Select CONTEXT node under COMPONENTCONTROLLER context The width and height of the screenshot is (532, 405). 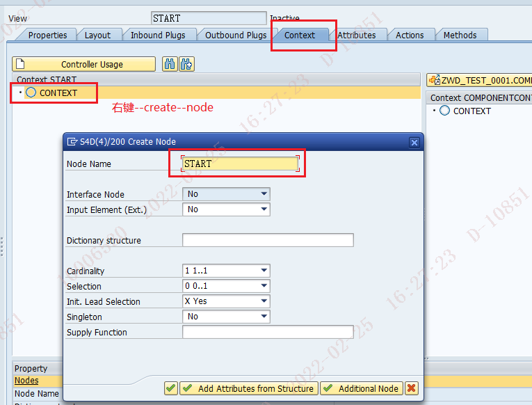tap(471, 111)
